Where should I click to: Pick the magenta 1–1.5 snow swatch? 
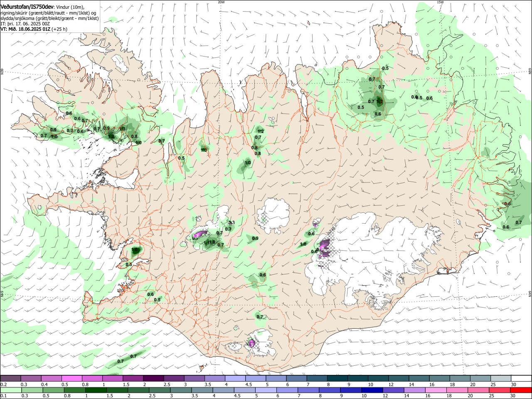113,378
